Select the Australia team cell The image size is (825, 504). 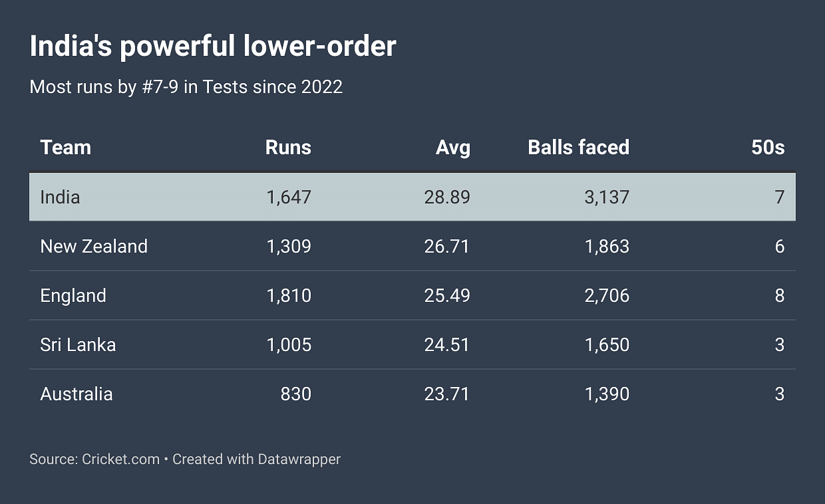(x=77, y=394)
